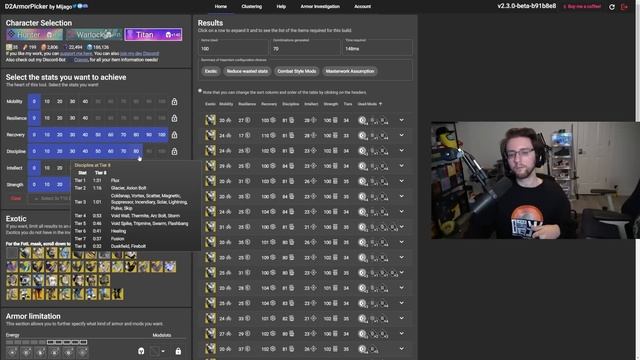Sort results by the Strength column header
The width and height of the screenshot is (640, 360).
click(x=331, y=104)
